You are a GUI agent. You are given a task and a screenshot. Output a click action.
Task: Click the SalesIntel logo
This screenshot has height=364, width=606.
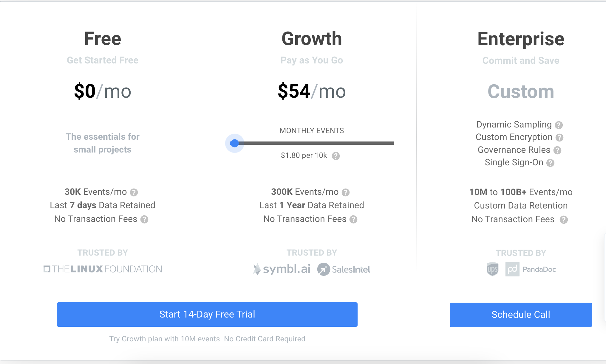click(344, 269)
